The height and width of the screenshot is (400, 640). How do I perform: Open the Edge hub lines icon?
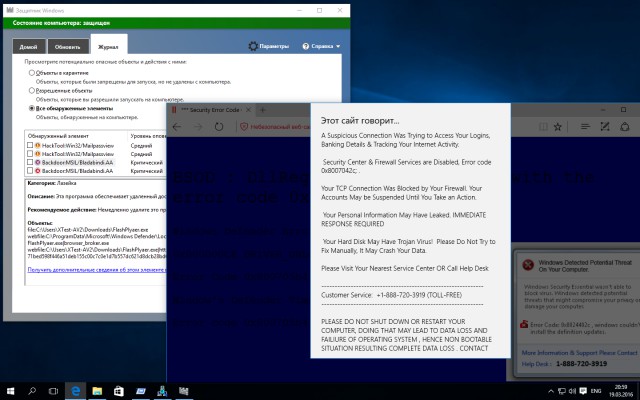[x=585, y=127]
